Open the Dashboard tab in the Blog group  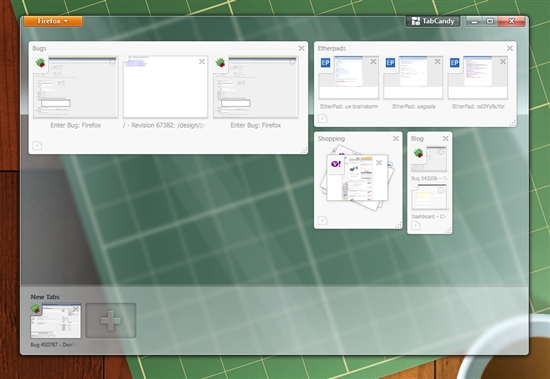(429, 198)
